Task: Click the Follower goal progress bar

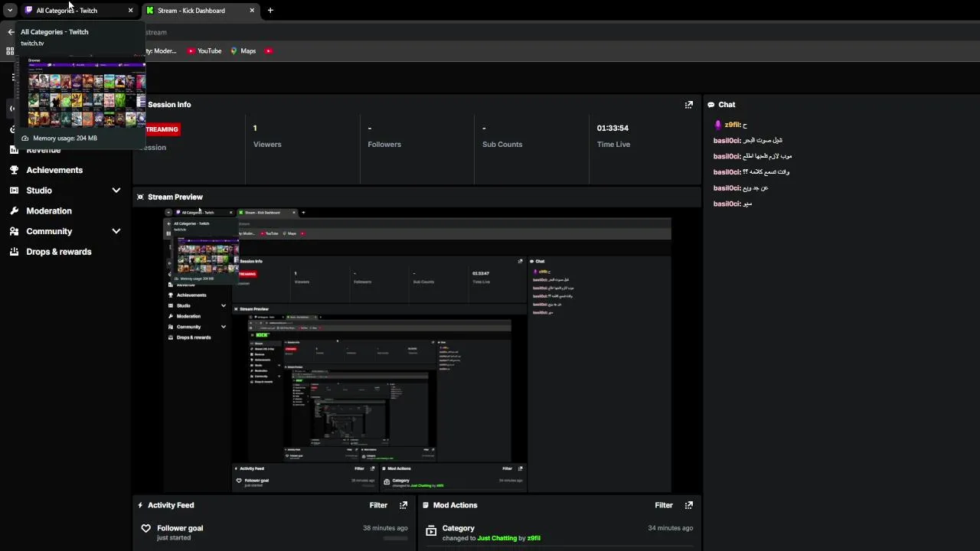Action: click(x=395, y=539)
